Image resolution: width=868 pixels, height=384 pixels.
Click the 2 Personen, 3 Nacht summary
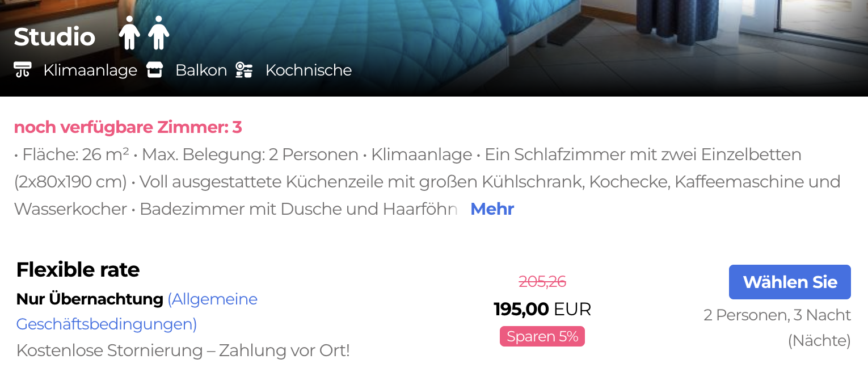777,328
